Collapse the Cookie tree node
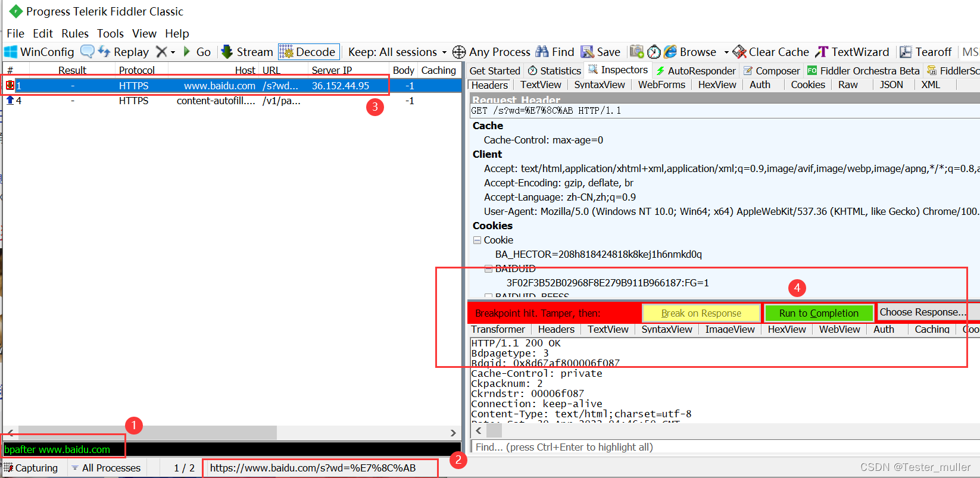 [x=477, y=240]
